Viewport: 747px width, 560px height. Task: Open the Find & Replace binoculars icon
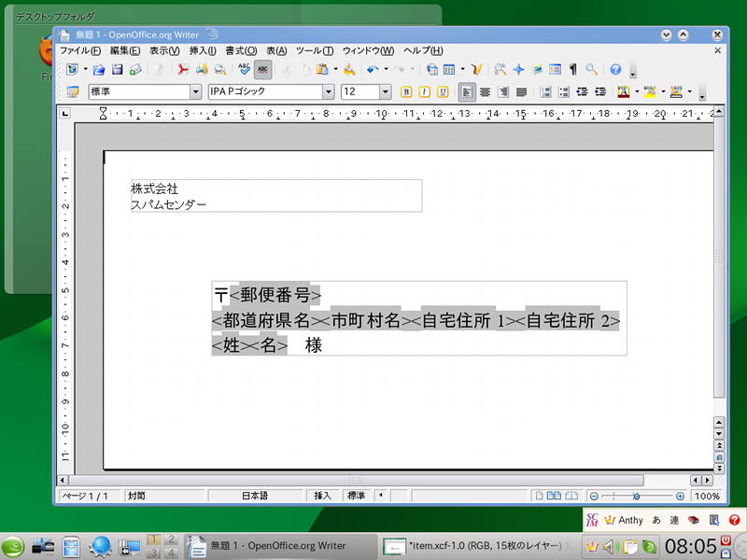pyautogui.click(x=500, y=69)
